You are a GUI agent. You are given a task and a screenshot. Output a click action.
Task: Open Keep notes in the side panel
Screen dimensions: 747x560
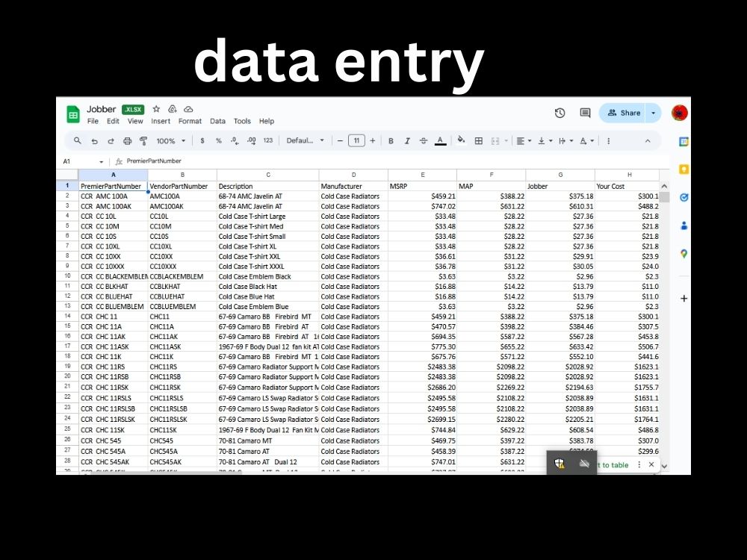tap(684, 169)
